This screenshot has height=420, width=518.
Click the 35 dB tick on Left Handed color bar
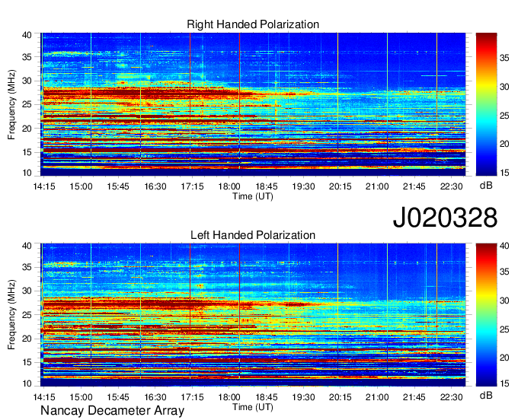pyautogui.click(x=504, y=272)
